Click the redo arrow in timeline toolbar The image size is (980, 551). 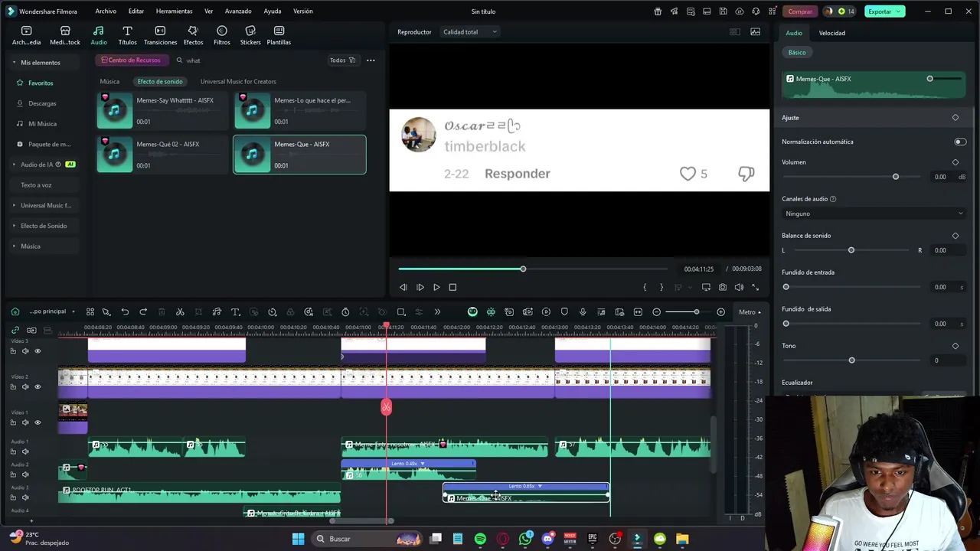coord(143,312)
